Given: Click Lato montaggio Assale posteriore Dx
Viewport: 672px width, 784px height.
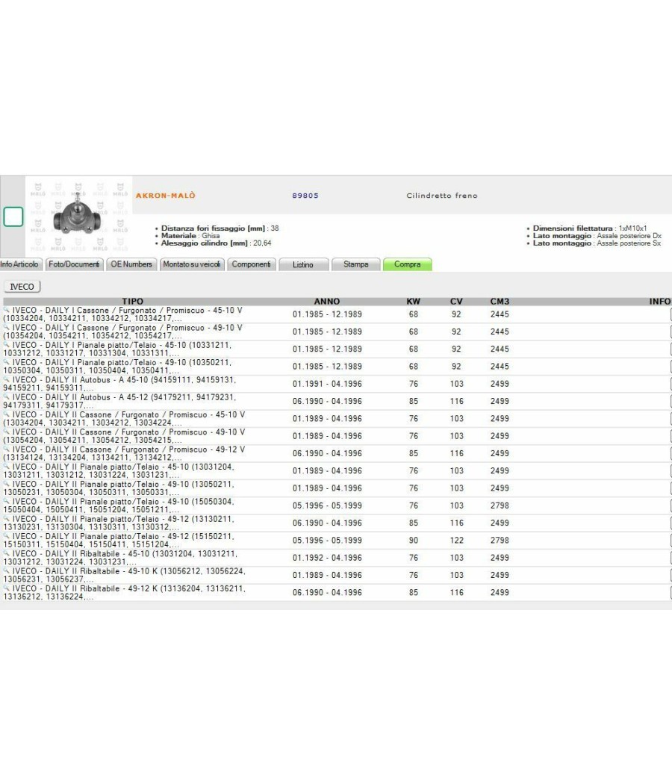Looking at the screenshot, I should click(597, 235).
